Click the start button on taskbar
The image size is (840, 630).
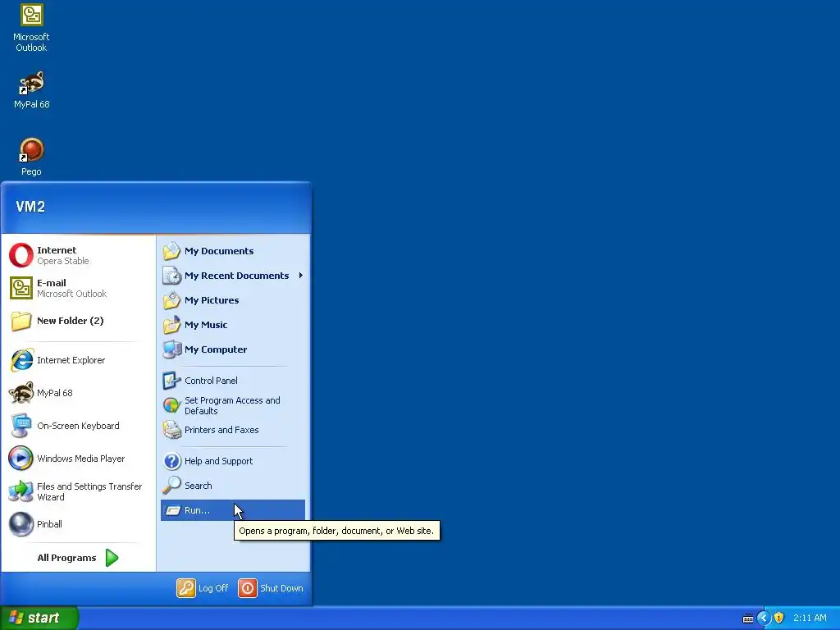[39, 618]
